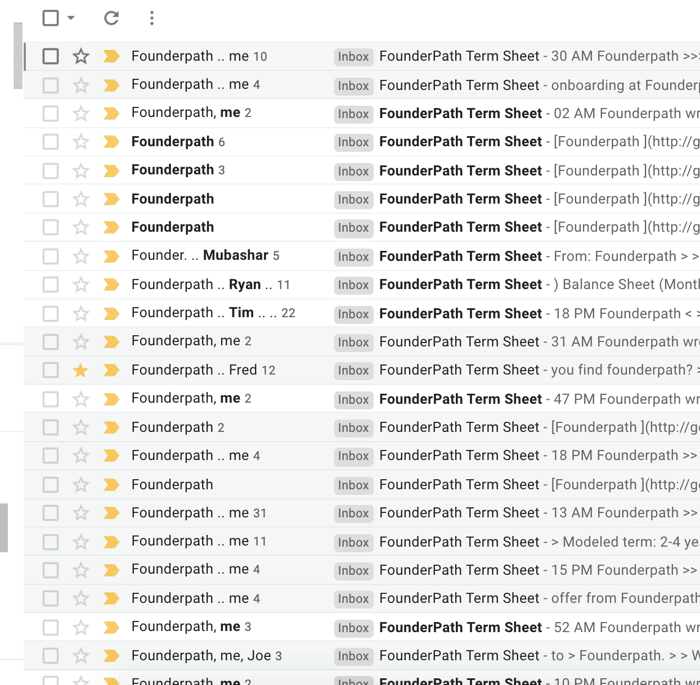Unstar the Founderpath .. Fred 12 thread
The image size is (700, 685).
[x=81, y=370]
